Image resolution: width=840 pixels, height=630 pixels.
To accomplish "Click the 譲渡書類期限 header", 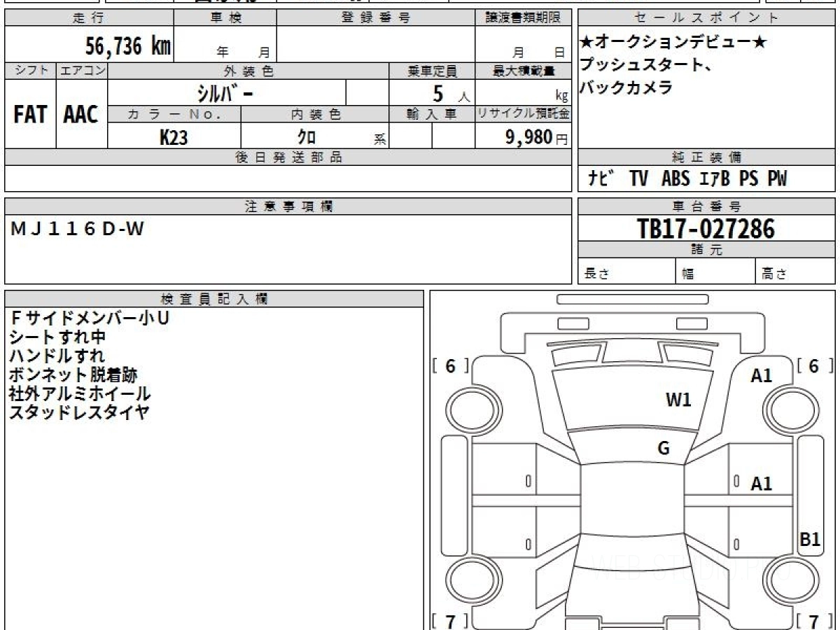I will pyautogui.click(x=523, y=18).
